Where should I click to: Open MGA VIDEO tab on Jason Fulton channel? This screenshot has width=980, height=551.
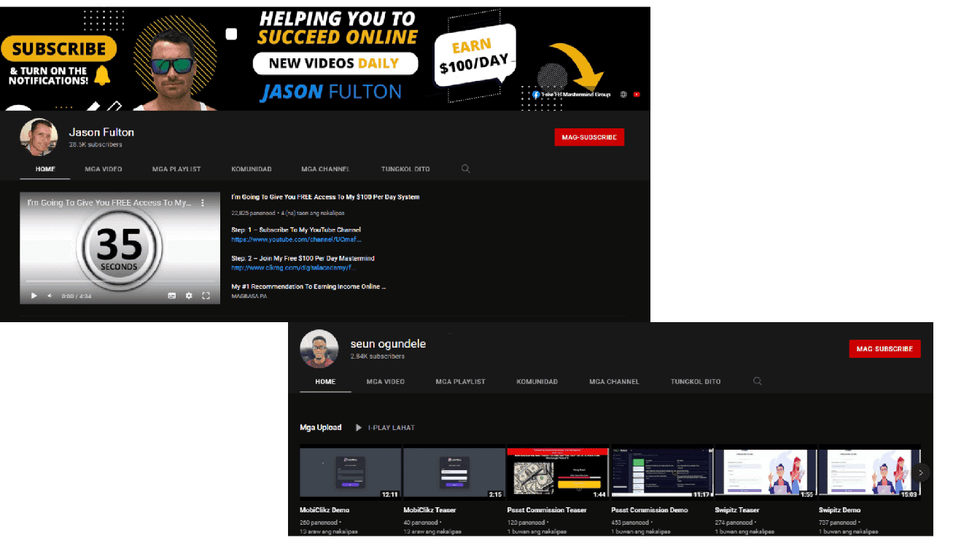[x=104, y=168]
